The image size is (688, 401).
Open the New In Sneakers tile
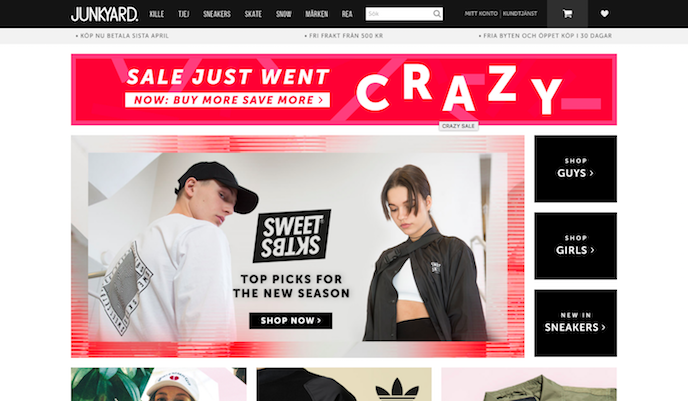(576, 323)
